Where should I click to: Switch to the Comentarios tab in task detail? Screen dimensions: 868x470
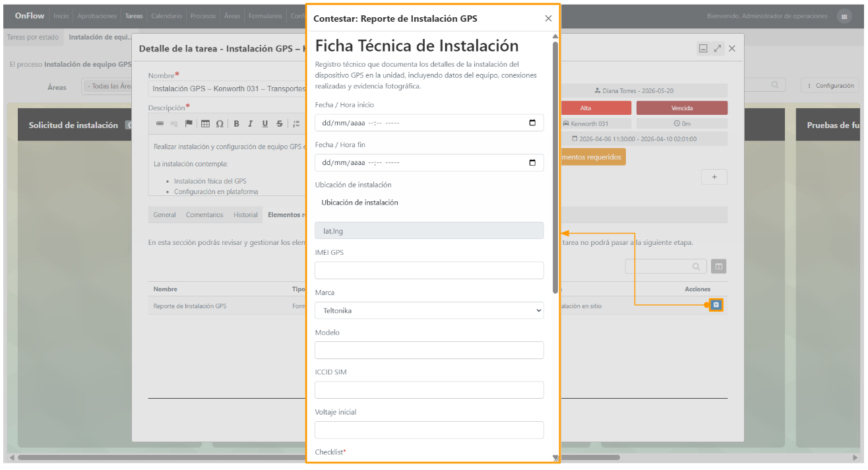click(204, 215)
